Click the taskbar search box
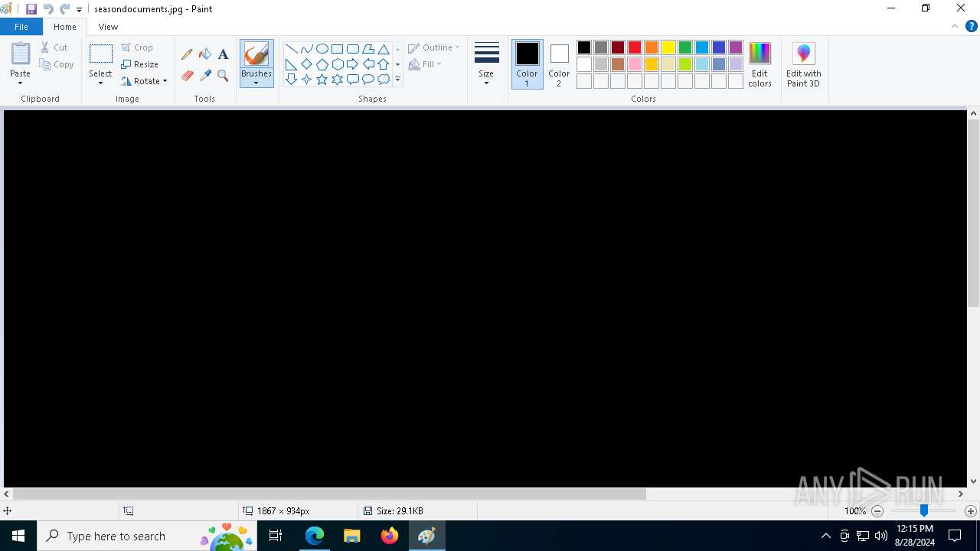This screenshot has width=980, height=551. [146, 536]
